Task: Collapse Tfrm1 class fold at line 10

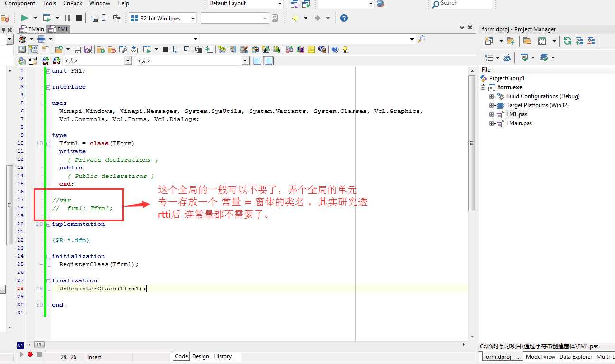Action: tap(47, 143)
